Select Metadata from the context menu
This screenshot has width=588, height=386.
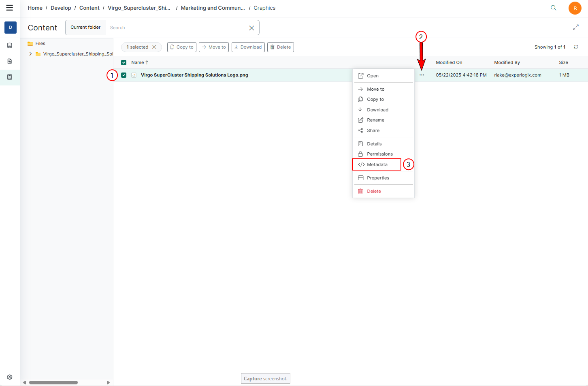pos(377,164)
